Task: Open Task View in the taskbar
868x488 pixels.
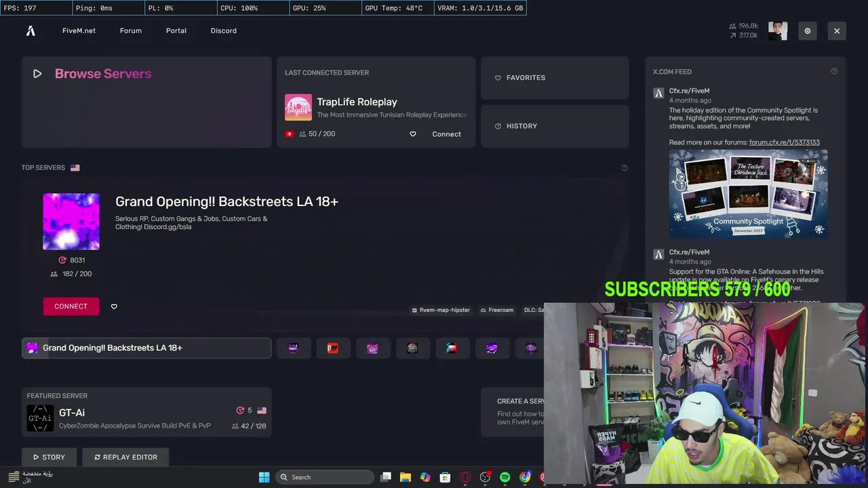Action: point(386,477)
